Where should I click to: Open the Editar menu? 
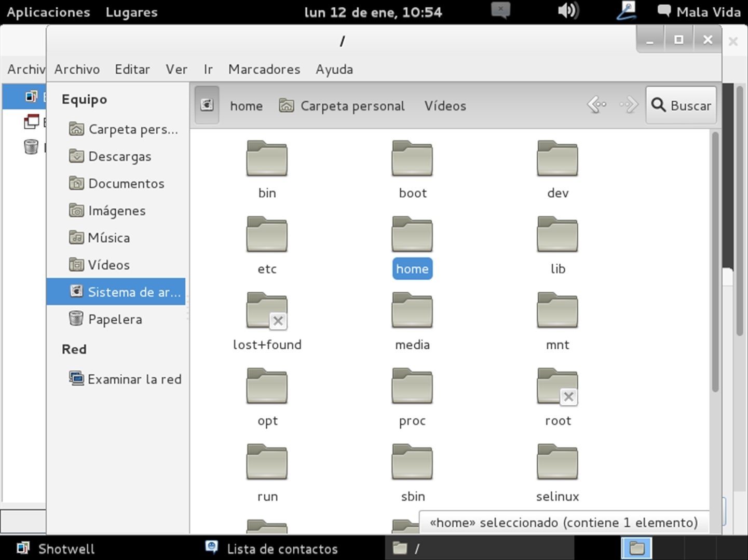click(132, 69)
